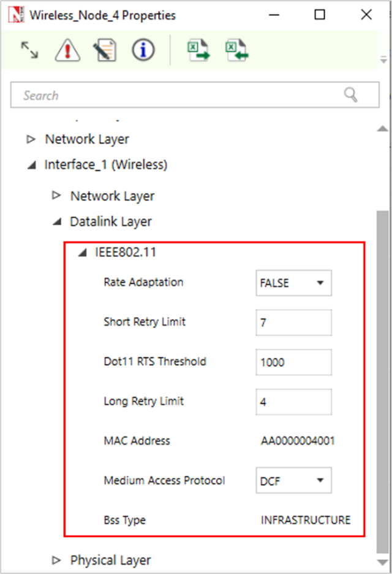Click the Long Retry Limit field

(293, 402)
